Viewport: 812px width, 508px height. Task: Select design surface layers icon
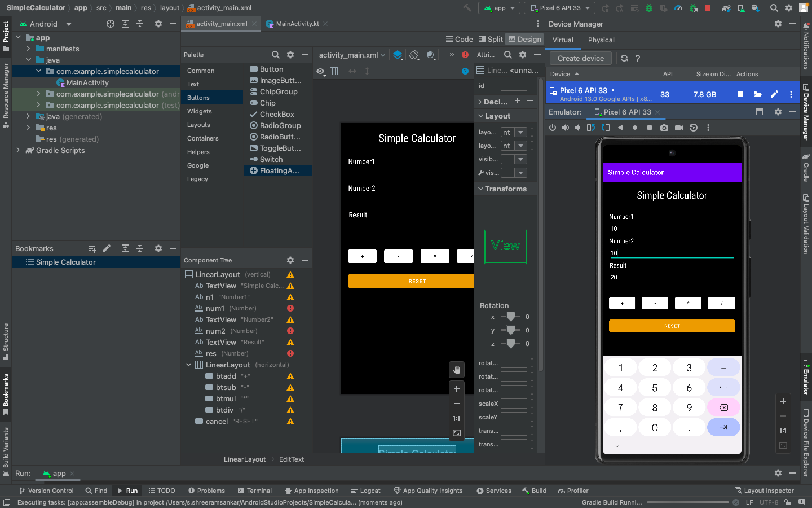click(x=398, y=55)
